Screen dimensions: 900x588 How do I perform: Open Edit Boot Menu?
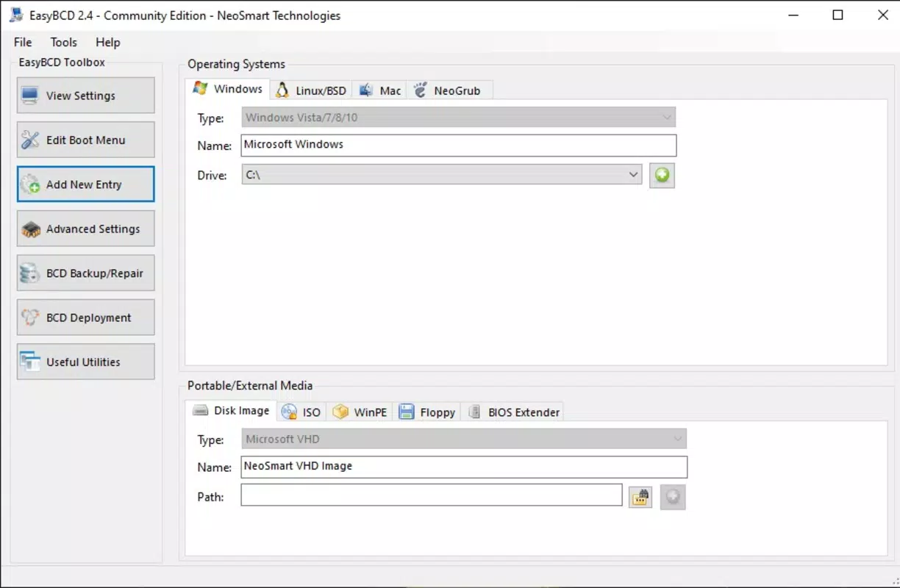coord(86,140)
